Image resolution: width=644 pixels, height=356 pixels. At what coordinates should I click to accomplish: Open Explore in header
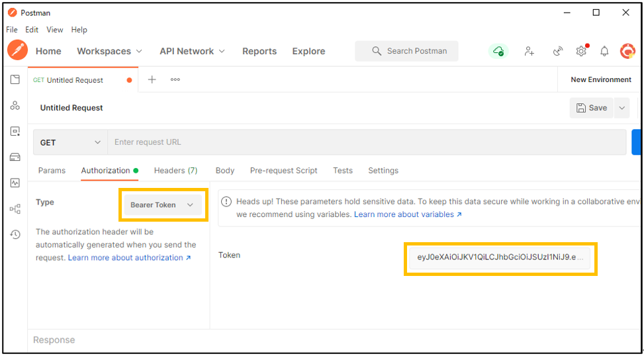(x=309, y=51)
